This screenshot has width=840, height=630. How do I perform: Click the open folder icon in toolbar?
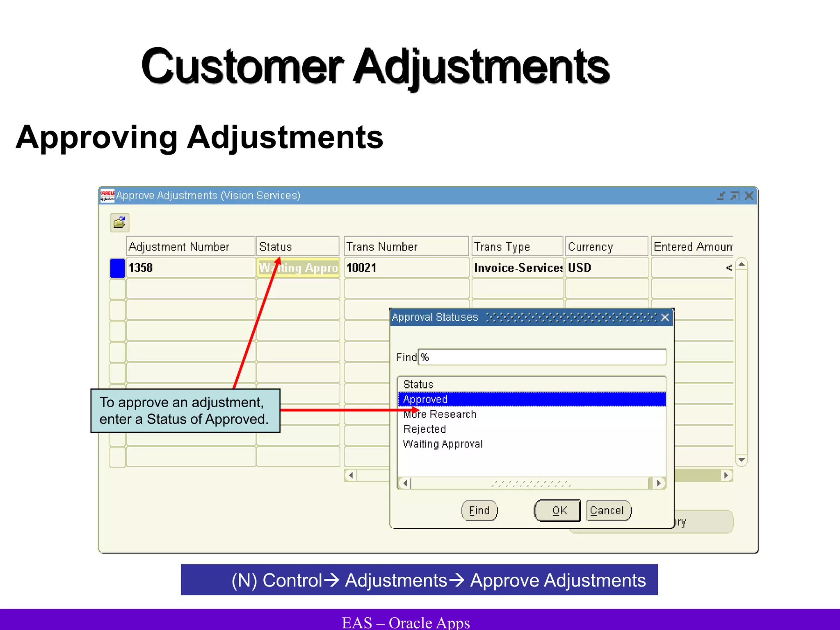120,223
